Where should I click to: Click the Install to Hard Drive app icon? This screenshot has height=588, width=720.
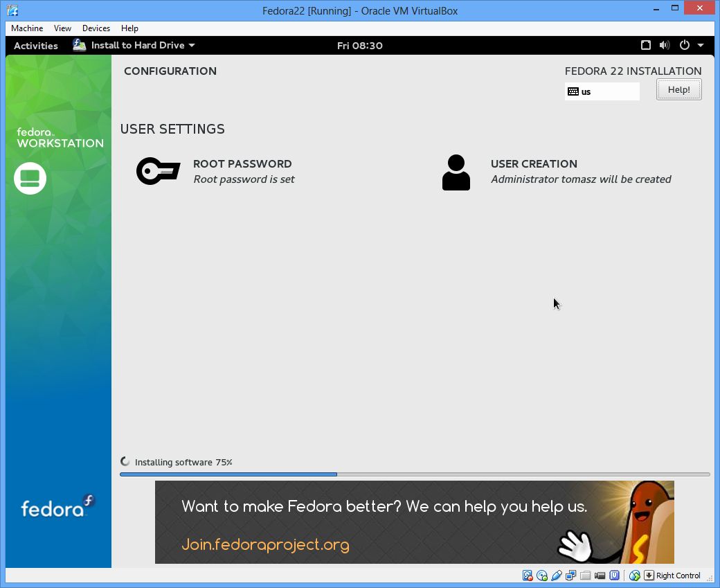[x=80, y=45]
